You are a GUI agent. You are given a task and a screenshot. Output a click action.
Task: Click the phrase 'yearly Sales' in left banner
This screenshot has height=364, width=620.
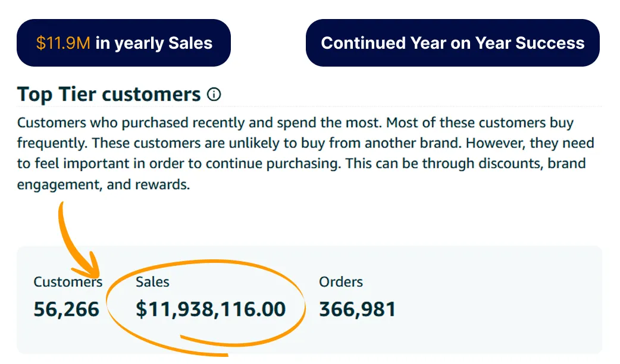point(163,43)
